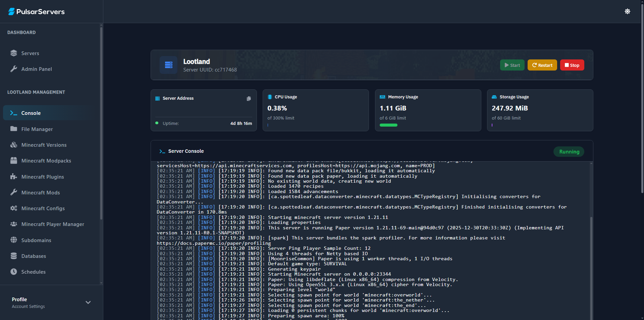Click the 'Default game type: SURVIVAL' log line
Viewport: 644px width, 320px height.
252,264
